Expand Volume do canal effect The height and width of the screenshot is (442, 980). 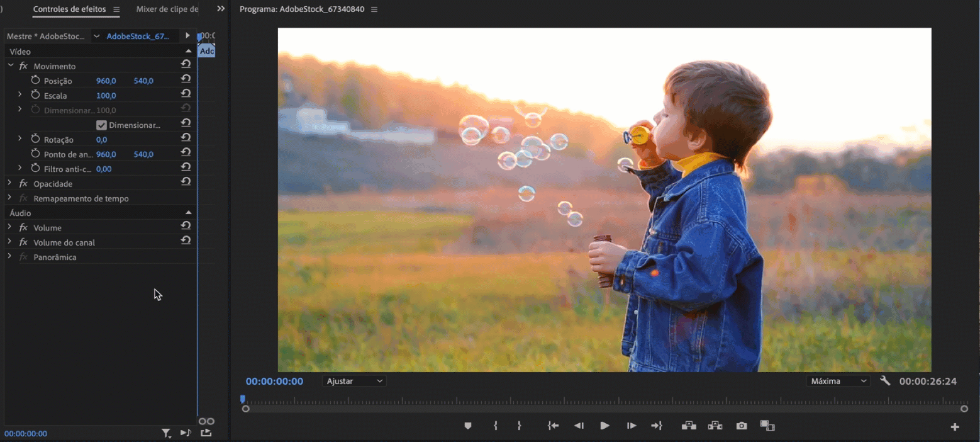9,242
